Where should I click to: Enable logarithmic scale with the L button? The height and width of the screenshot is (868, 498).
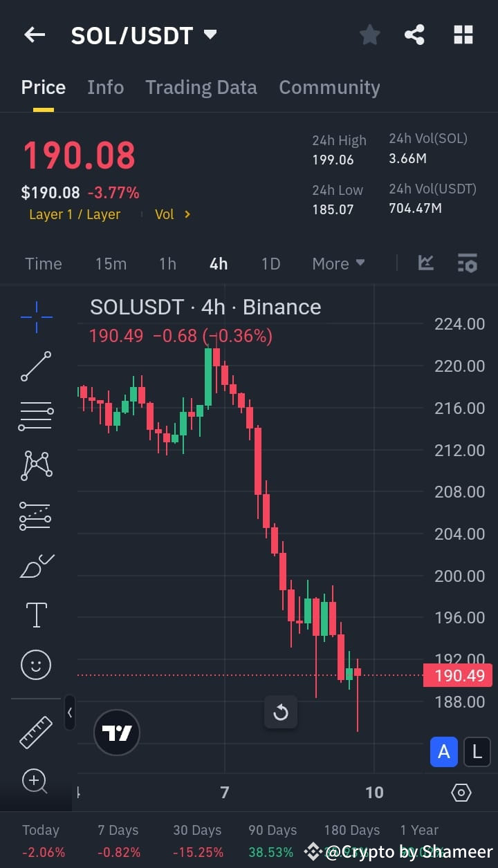pos(477,752)
